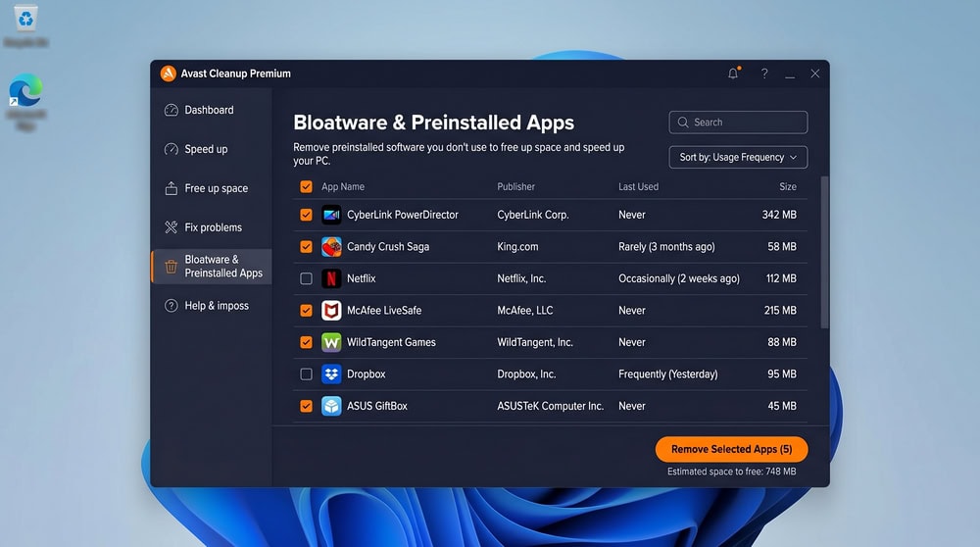Click 'Occasionally (2 weeks ago)' cell
Image resolution: width=980 pixels, height=547 pixels.
coord(679,278)
